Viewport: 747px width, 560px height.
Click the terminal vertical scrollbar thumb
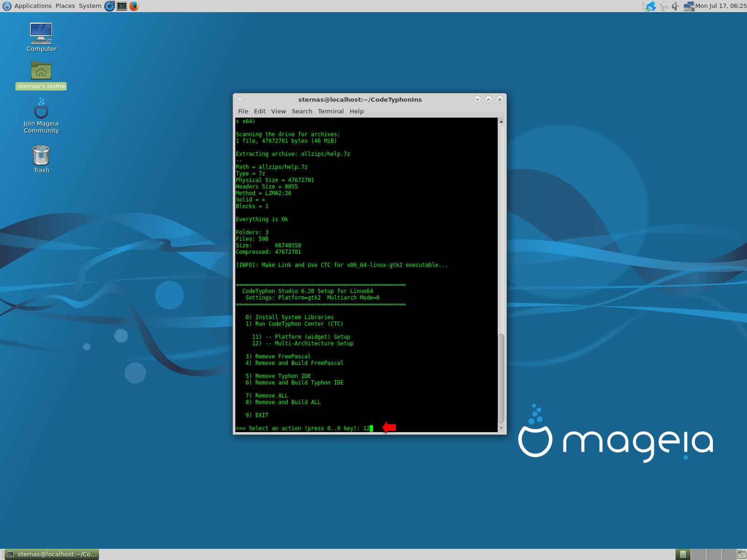[501, 378]
